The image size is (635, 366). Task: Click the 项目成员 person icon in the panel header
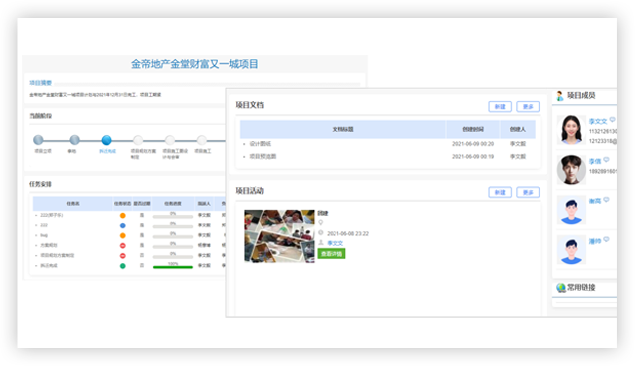[560, 96]
